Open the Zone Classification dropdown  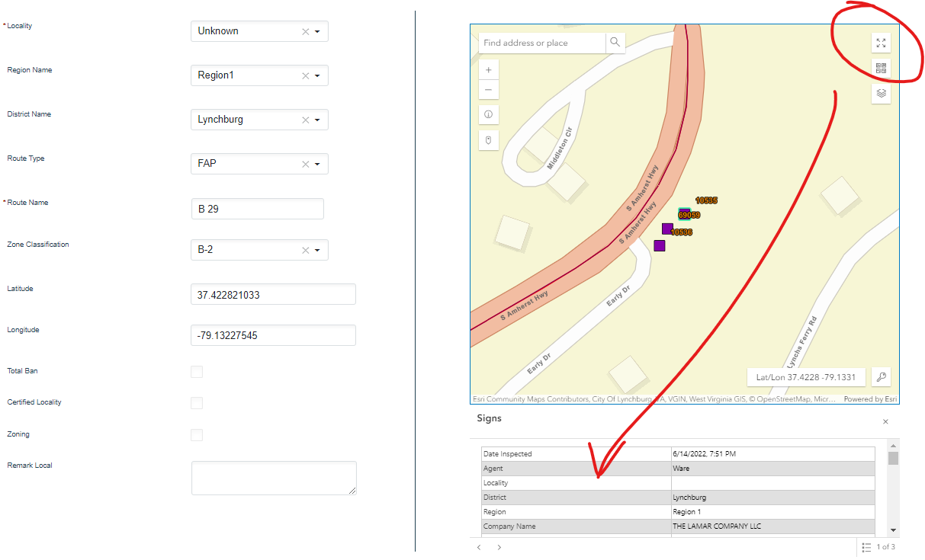[318, 250]
